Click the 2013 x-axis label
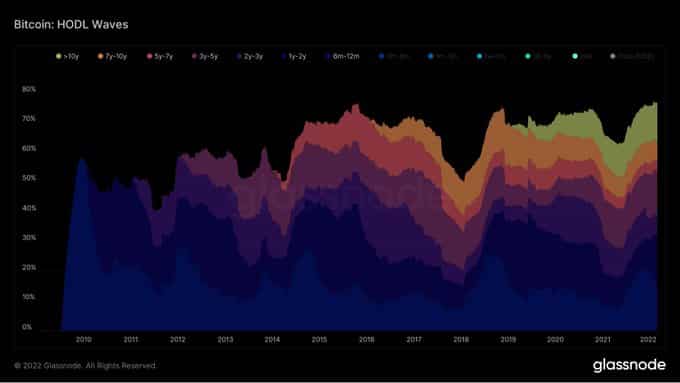Viewport: 680px width, 383px height. [225, 340]
